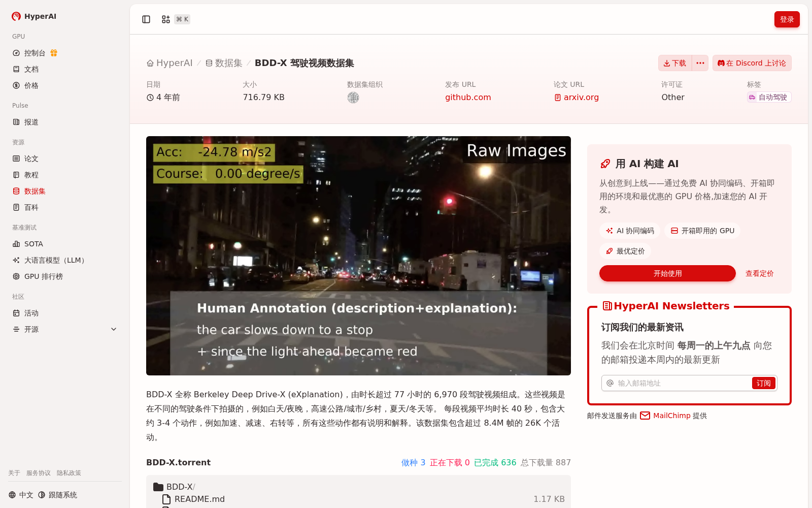The height and width of the screenshot is (508, 812).
Task: Click the rocket icon by 用 AI 构建 AI
Action: coord(605,164)
